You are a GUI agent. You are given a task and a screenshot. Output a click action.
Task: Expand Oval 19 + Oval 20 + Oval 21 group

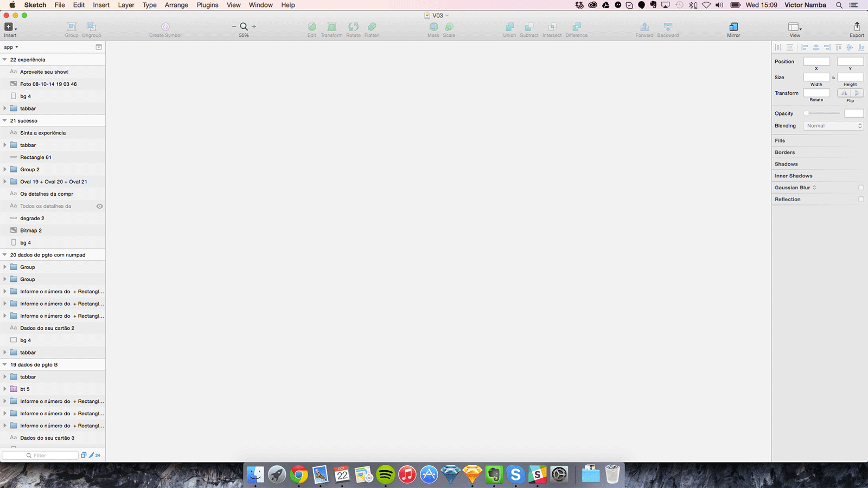[5, 182]
